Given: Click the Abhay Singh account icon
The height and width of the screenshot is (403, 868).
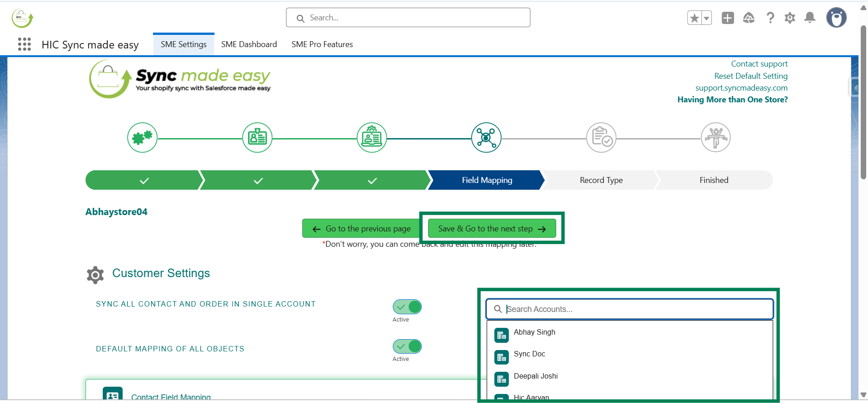Looking at the screenshot, I should pos(501,335).
